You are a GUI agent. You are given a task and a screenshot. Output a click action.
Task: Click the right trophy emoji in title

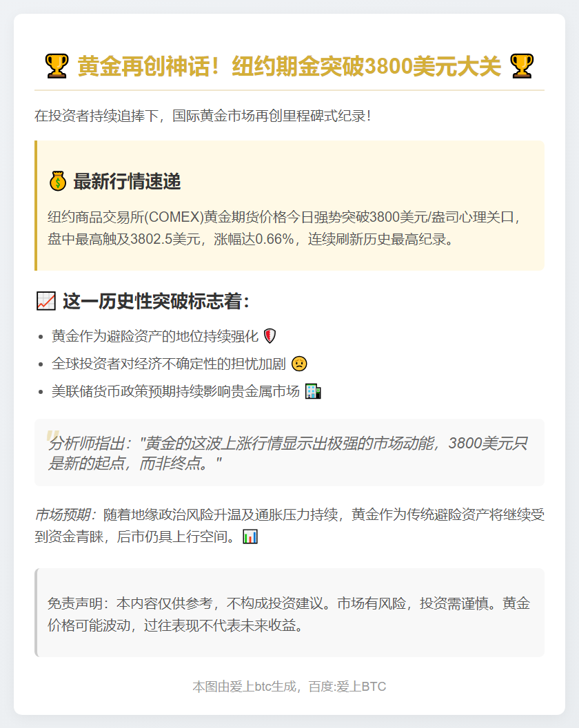[521, 66]
